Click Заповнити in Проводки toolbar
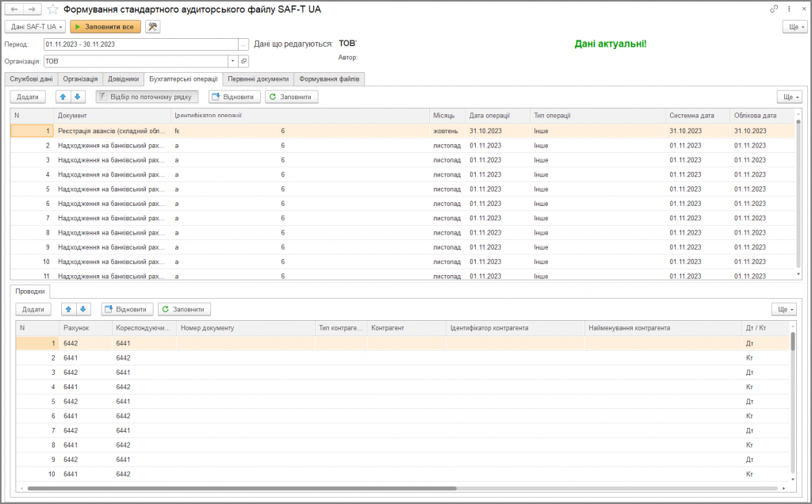 pyautogui.click(x=184, y=309)
